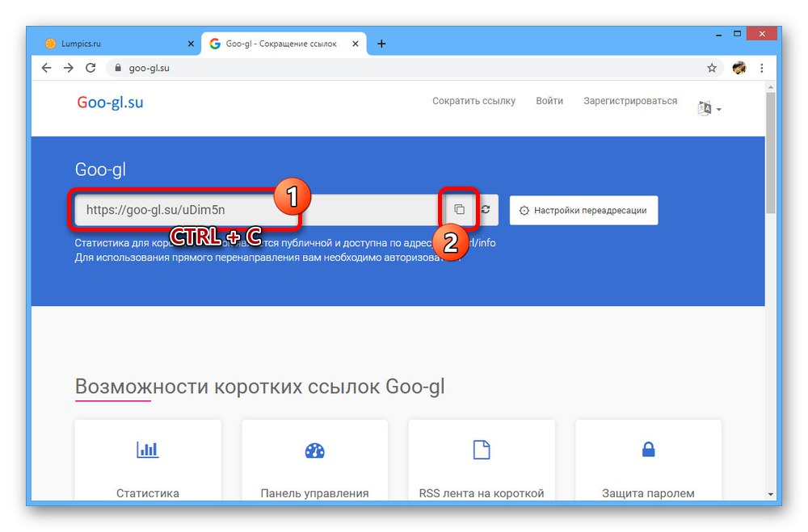Open the Войти login link
Viewport: 808px width, 532px height.
(549, 101)
